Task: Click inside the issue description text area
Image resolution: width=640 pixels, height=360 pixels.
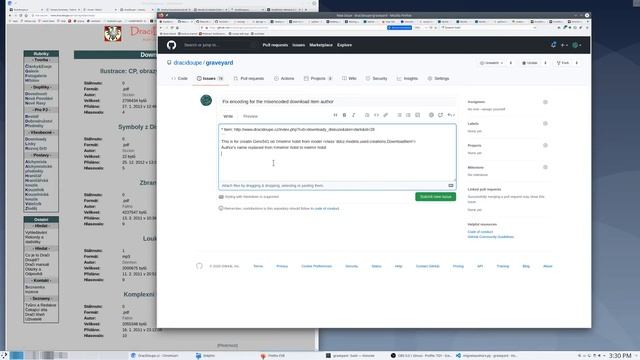Action: coord(337,153)
